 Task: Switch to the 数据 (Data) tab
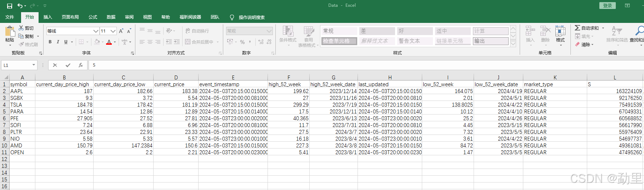tap(111, 17)
